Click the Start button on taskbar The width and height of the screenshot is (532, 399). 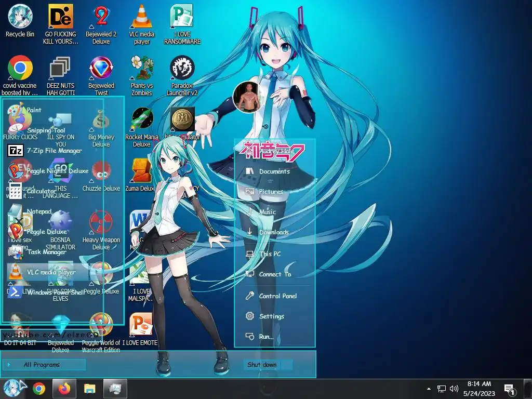tap(12, 389)
